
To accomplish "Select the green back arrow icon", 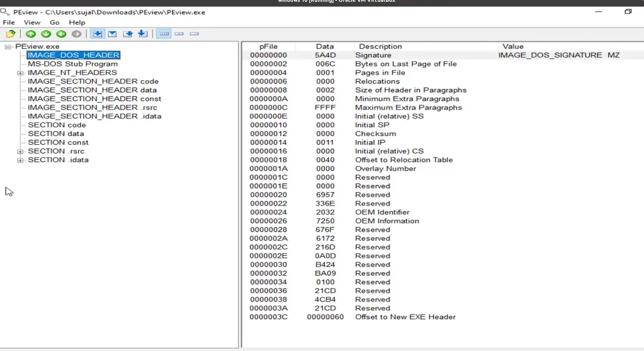I will pyautogui.click(x=61, y=34).
